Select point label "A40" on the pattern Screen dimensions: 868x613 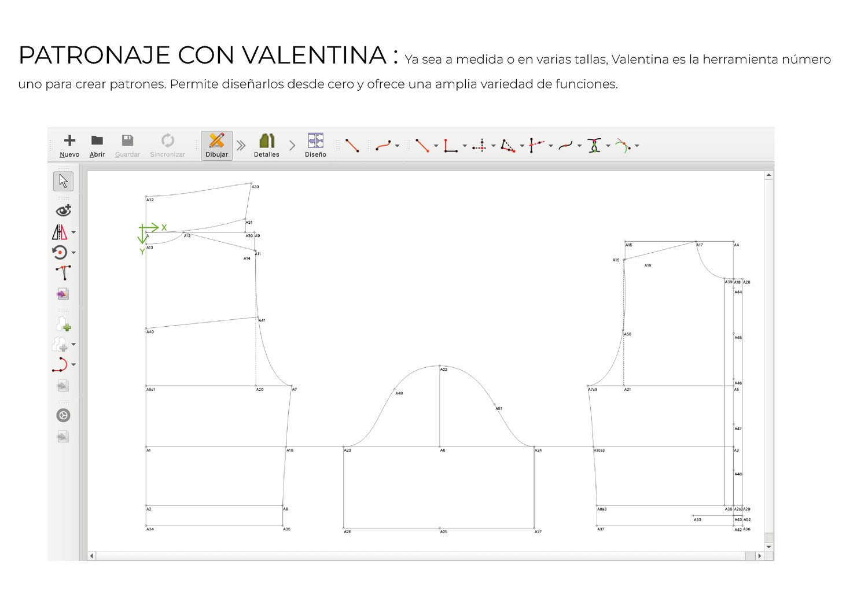[x=150, y=332]
